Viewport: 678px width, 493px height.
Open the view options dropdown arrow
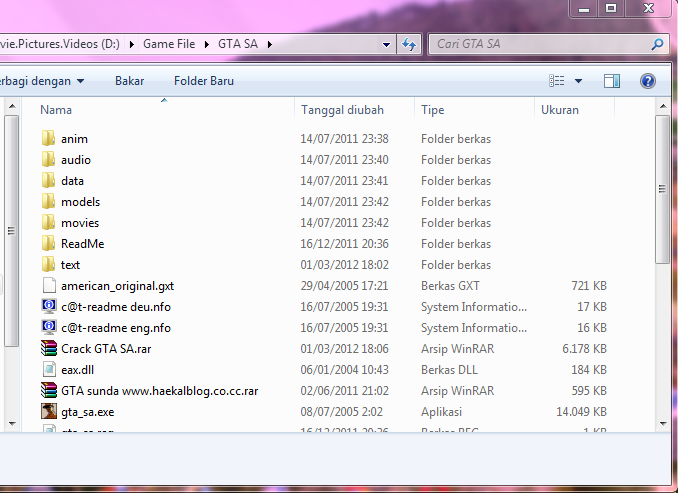coord(578,81)
